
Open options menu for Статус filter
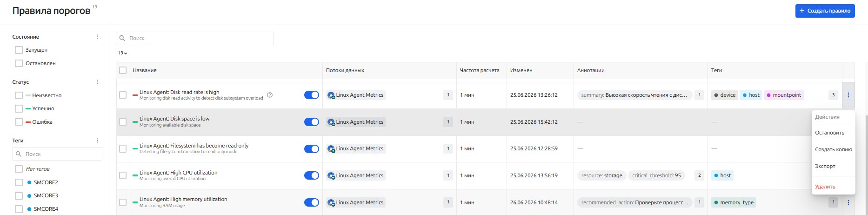[x=97, y=82]
